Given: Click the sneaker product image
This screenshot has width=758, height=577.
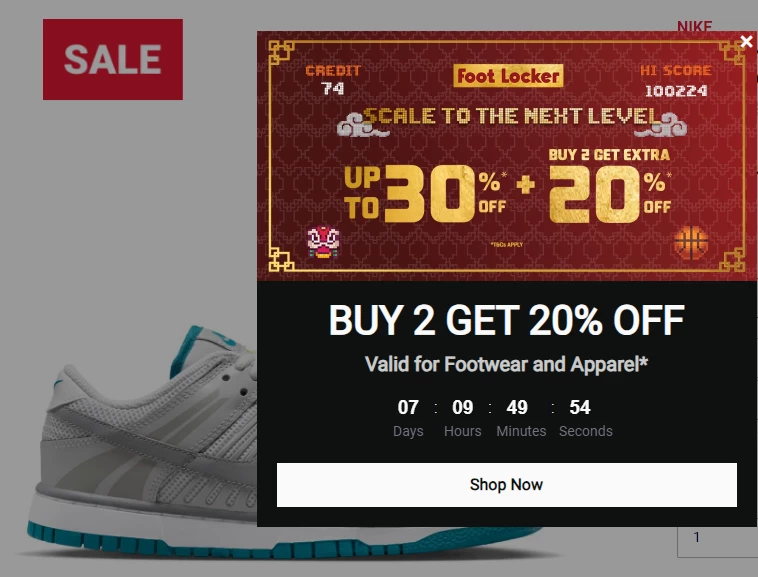Looking at the screenshot, I should [145, 440].
